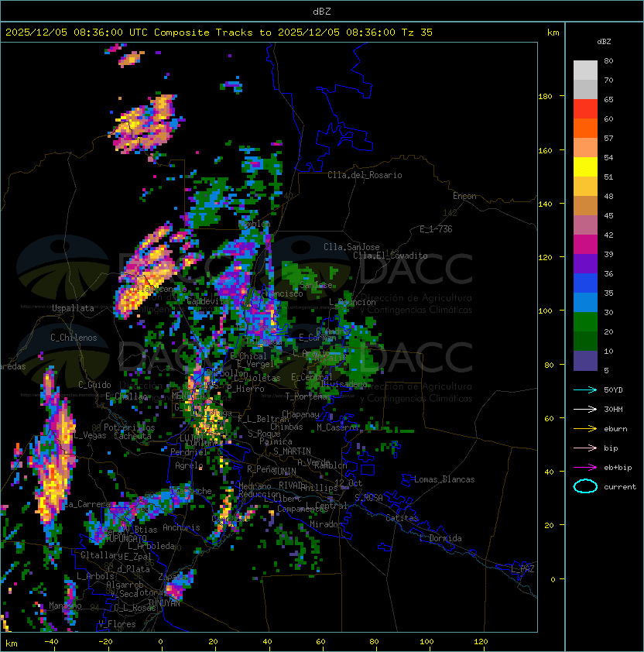This screenshot has height=652, width=644.
Task: Click the cyan 'current' ellipse symbol
Action: (x=585, y=486)
